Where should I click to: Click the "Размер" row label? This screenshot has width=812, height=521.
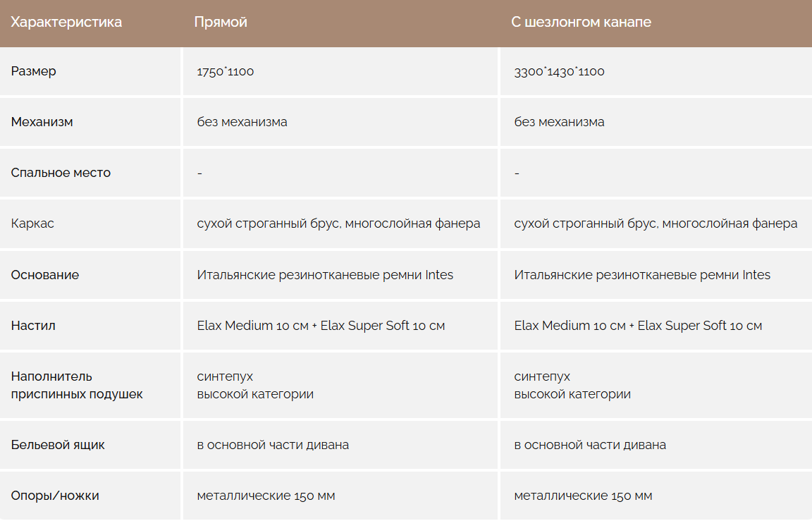coord(34,71)
